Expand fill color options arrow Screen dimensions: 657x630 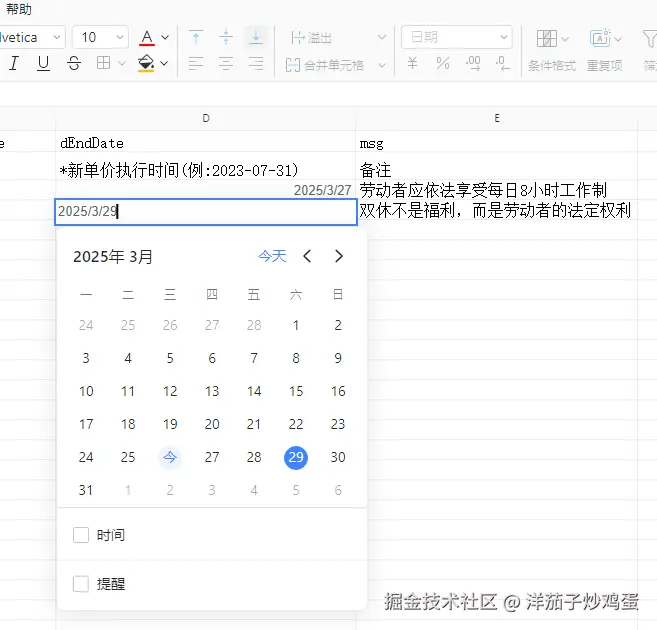pyautogui.click(x=164, y=63)
